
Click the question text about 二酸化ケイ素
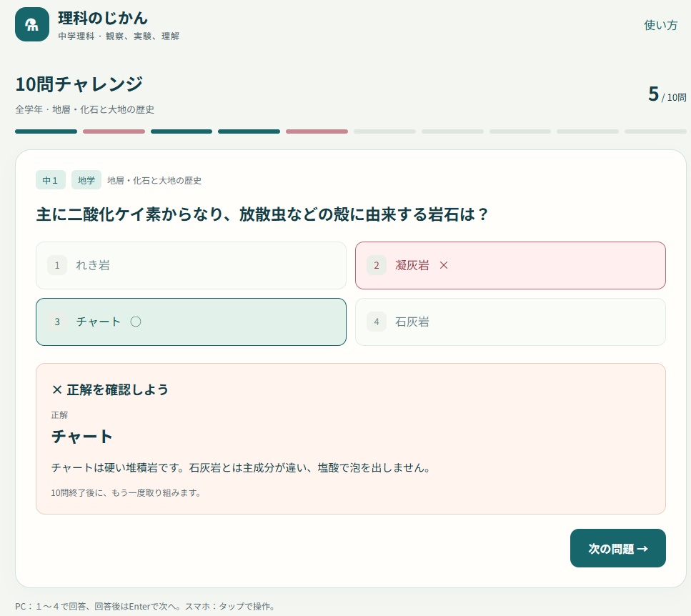click(x=262, y=214)
